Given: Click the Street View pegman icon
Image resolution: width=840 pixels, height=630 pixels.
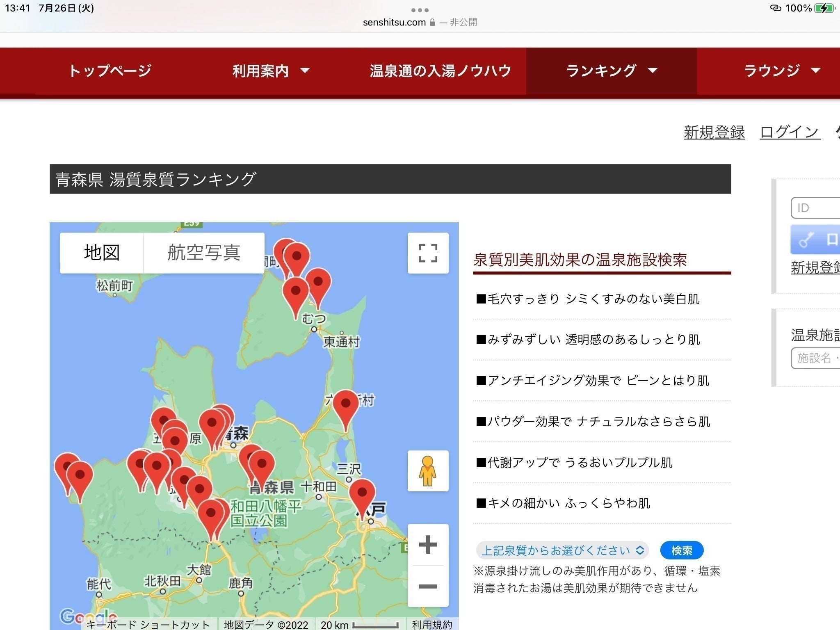Looking at the screenshot, I should click(428, 471).
